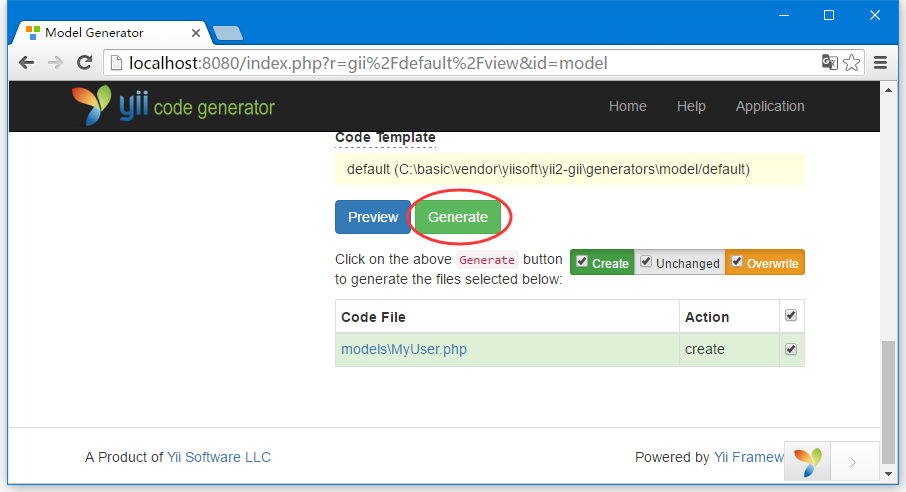The height and width of the screenshot is (492, 906).
Task: Expand the debug toolbar arrow
Action: [853, 462]
